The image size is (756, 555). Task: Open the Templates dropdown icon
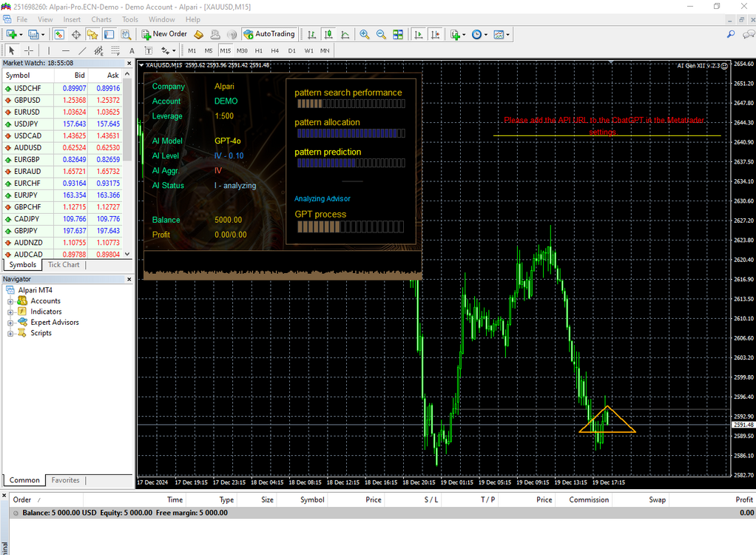502,34
